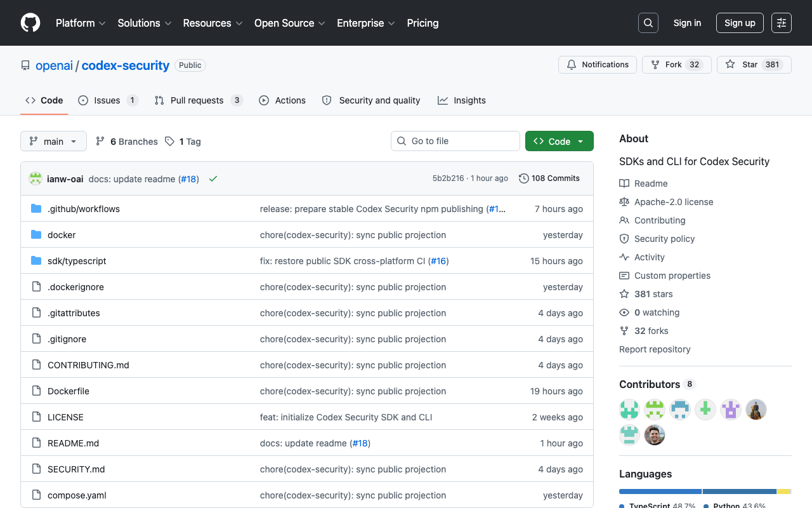812x508 pixels.
Task: Click the green commit status checkmark
Action: [213, 179]
